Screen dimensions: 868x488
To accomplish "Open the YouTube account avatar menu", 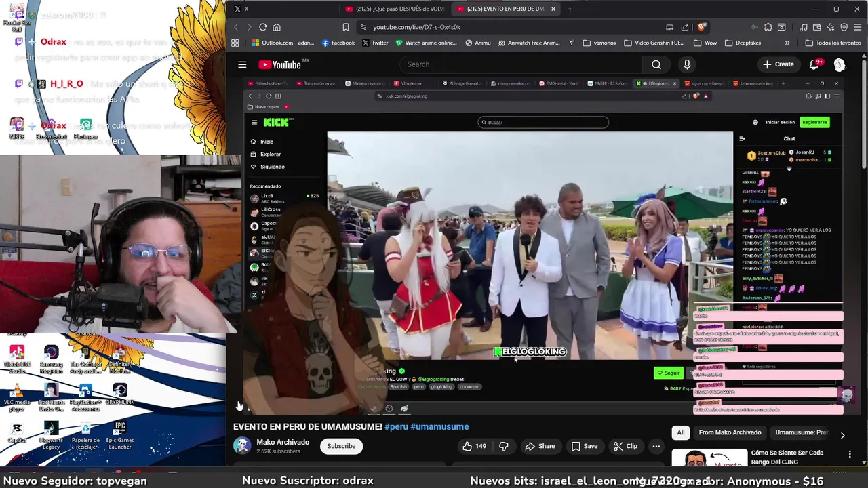I will 840,64.
